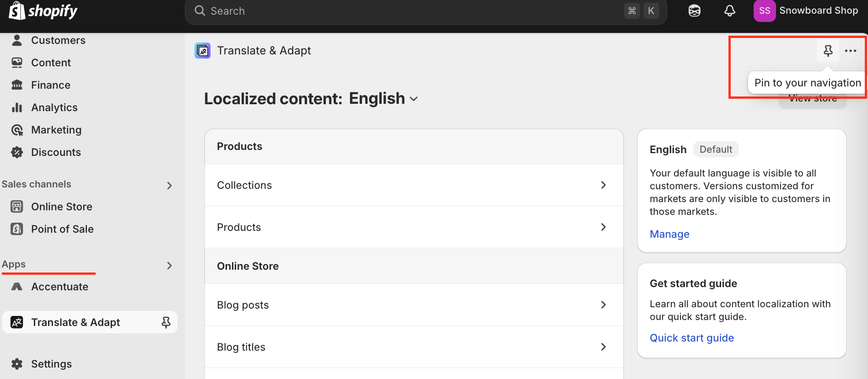Click the search magnifier icon
Image resolution: width=868 pixels, height=379 pixels.
(x=200, y=11)
